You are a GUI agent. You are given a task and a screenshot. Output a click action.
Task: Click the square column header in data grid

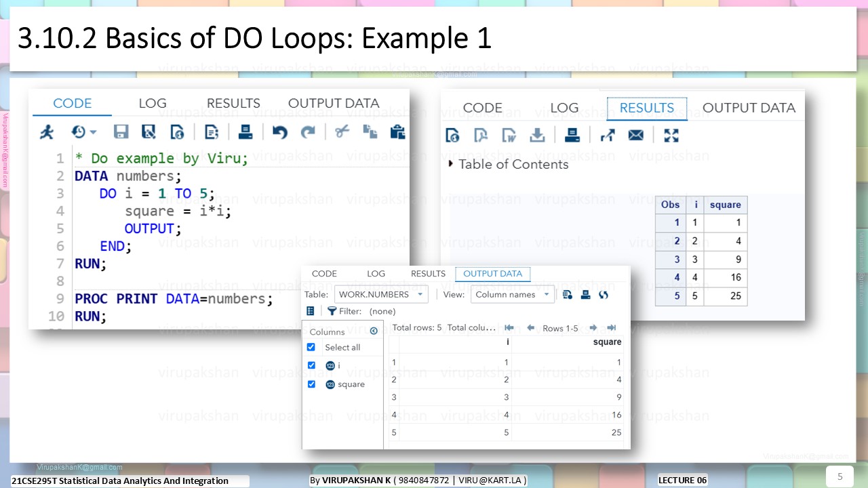pyautogui.click(x=607, y=342)
